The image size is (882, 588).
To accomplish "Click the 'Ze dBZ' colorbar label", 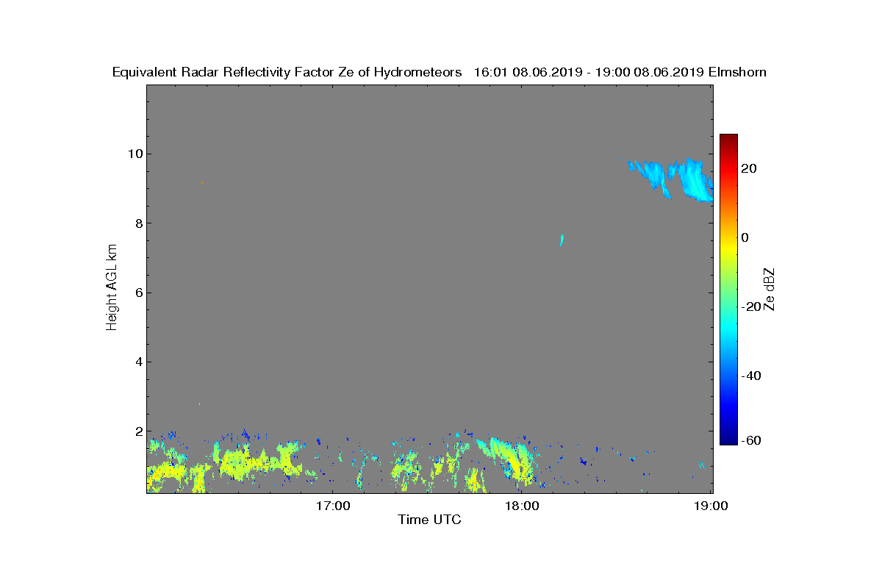I will (x=770, y=290).
